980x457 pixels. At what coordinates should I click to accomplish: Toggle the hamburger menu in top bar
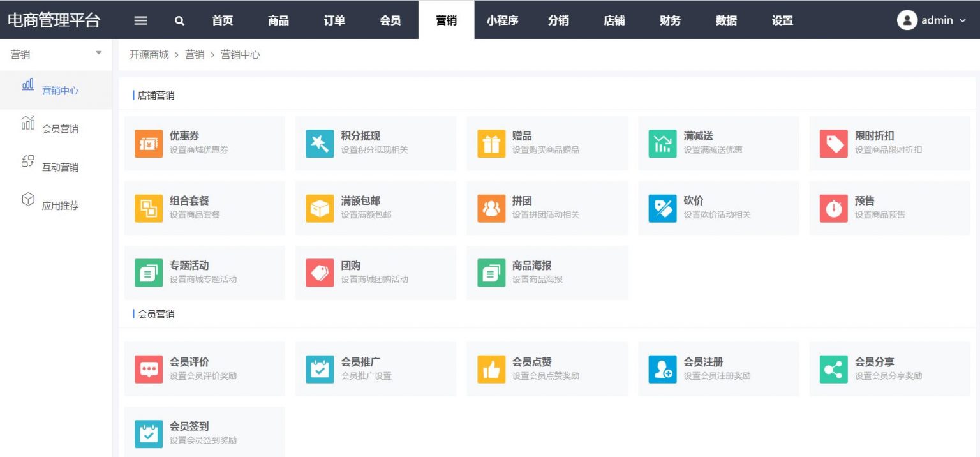pos(141,20)
